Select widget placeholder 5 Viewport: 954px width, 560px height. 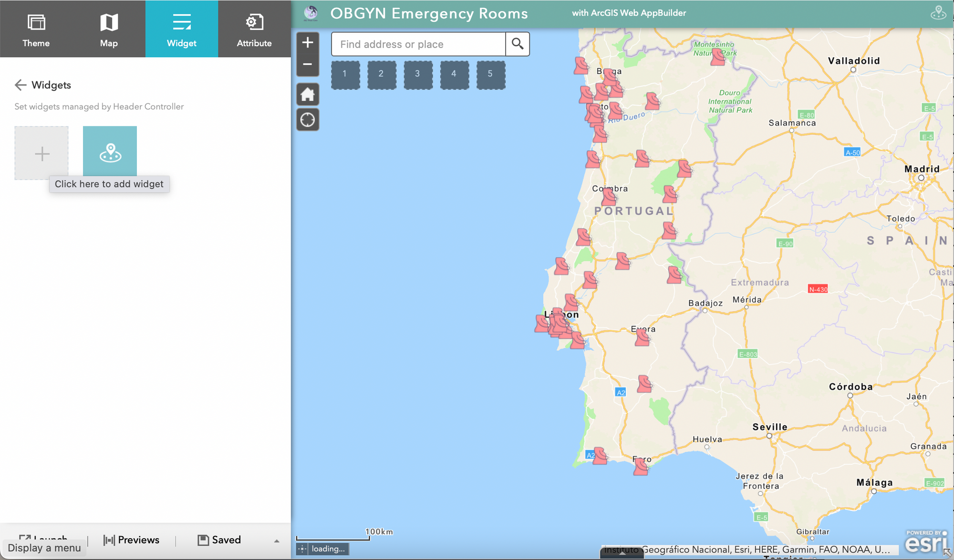tap(490, 74)
